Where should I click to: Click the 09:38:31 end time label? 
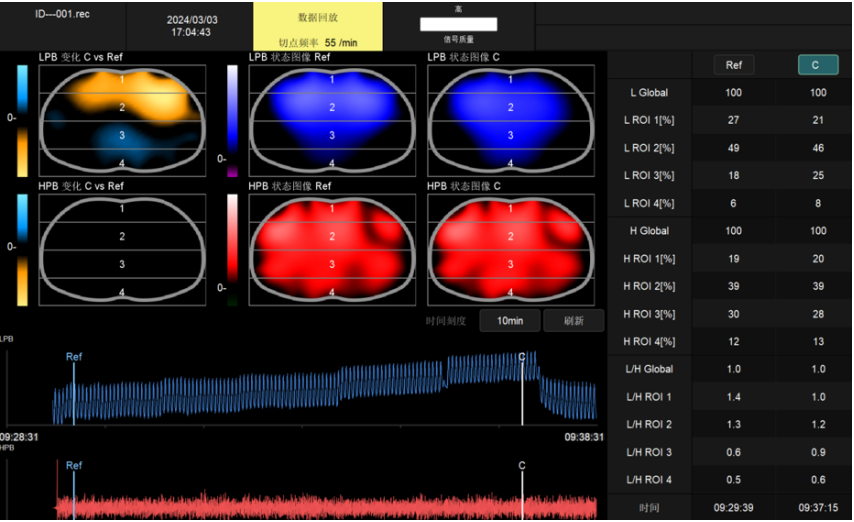tap(584, 437)
